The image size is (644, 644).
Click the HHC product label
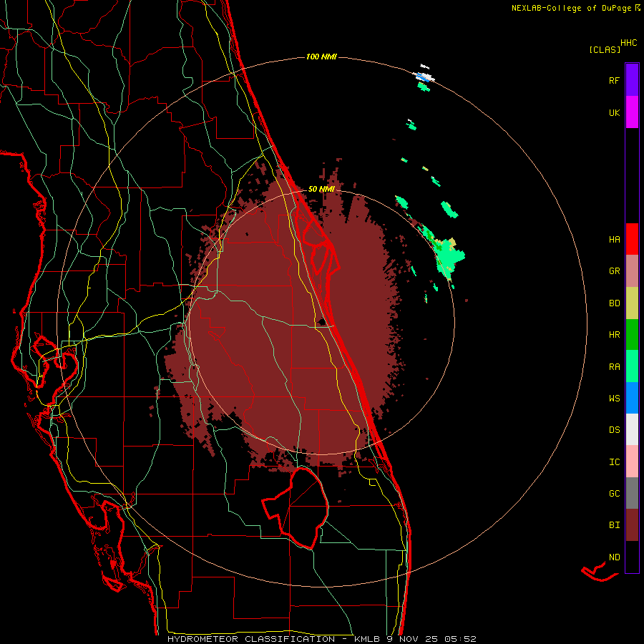[x=629, y=43]
